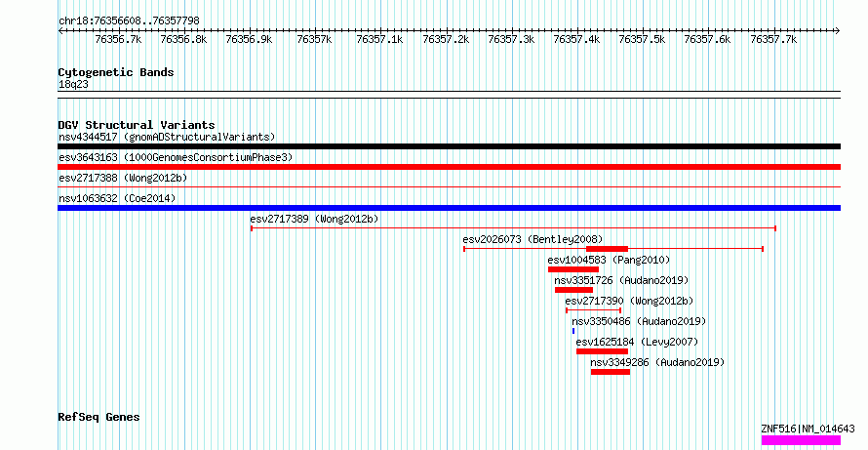Click the 76356.8k ruler tick label
The image size is (868, 450).
pos(183,39)
